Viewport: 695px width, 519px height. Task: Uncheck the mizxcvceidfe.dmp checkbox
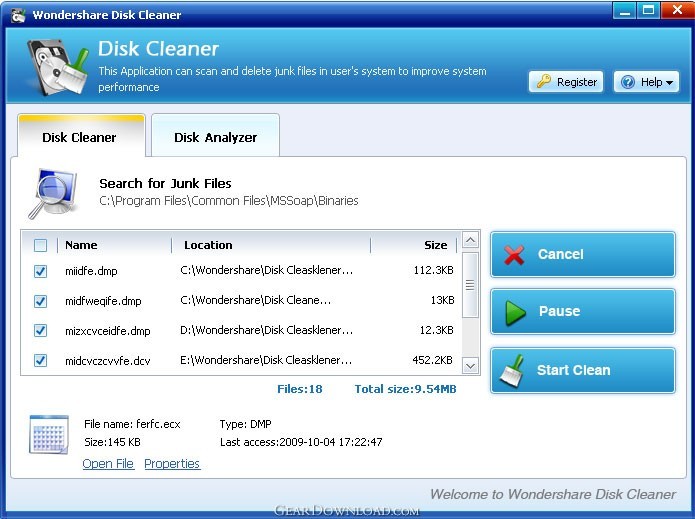[40, 331]
